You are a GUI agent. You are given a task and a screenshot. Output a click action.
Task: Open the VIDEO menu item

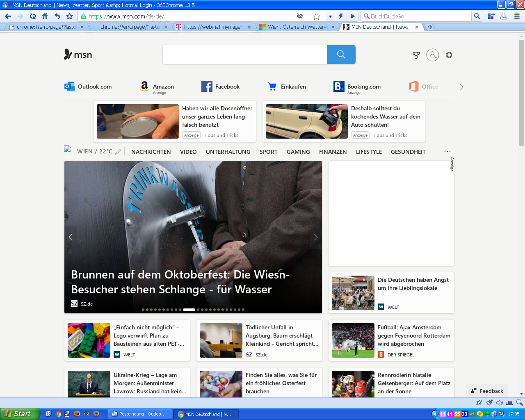(x=188, y=152)
